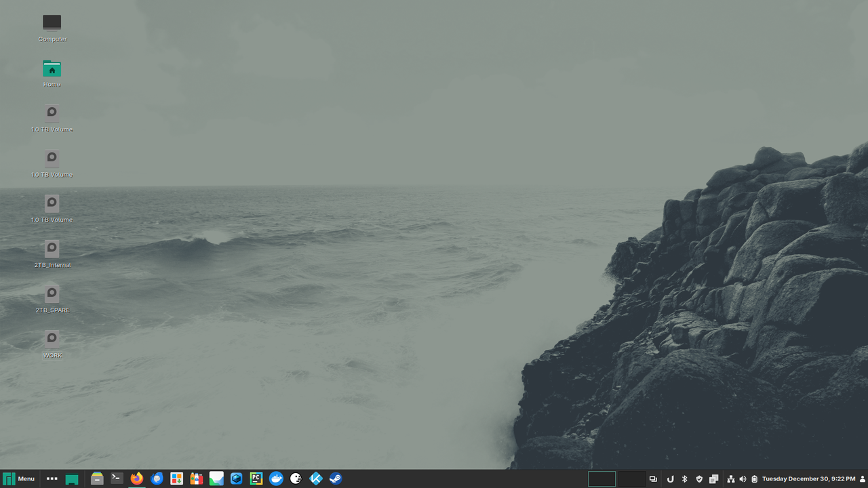Click the speaker icon to adjust volume
This screenshot has height=488, width=868.
(743, 479)
